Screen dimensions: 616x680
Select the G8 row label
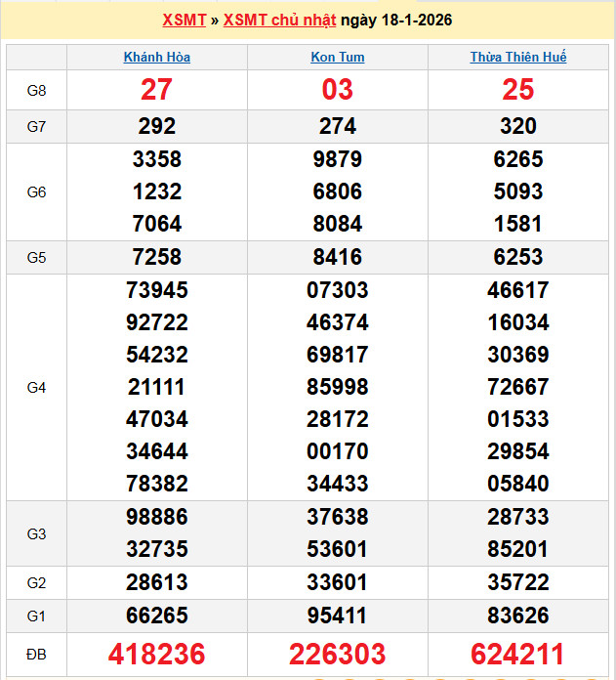click(x=36, y=91)
